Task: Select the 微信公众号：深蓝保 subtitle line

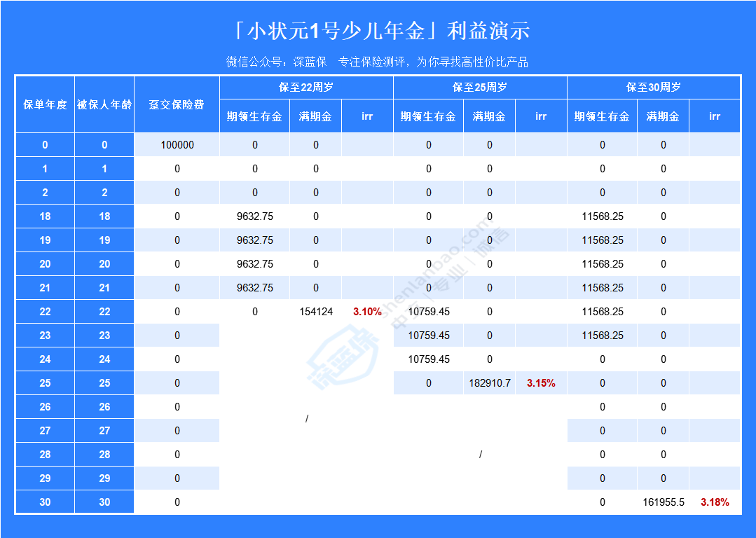Action: click(x=377, y=62)
